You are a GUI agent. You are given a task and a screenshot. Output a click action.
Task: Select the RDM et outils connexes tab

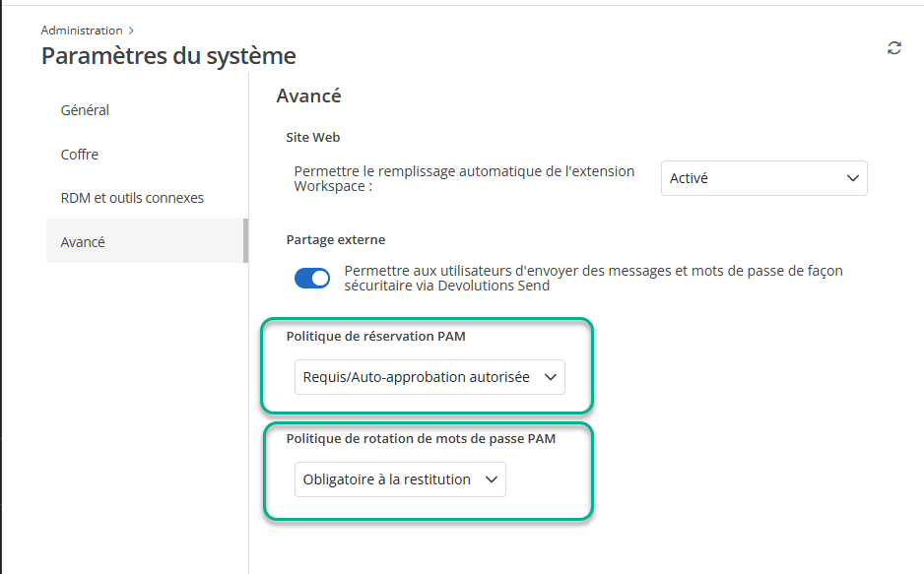pos(132,198)
